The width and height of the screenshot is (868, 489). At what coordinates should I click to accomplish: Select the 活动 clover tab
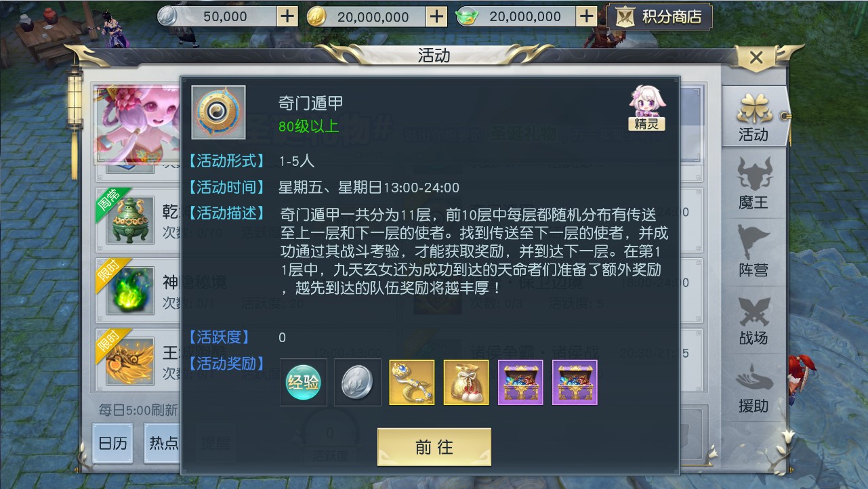(x=753, y=116)
